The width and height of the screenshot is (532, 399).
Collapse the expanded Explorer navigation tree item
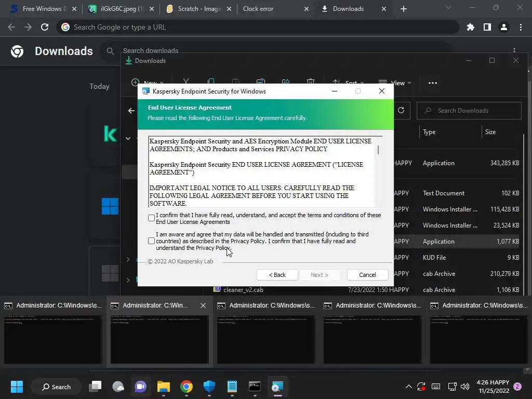click(128, 138)
